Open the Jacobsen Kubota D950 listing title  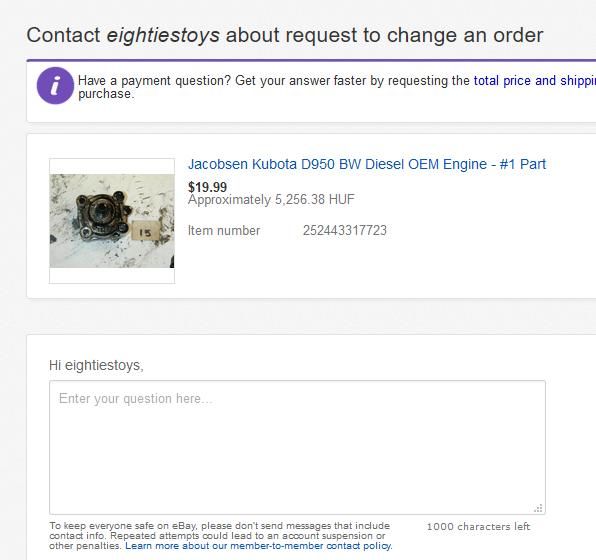click(367, 164)
